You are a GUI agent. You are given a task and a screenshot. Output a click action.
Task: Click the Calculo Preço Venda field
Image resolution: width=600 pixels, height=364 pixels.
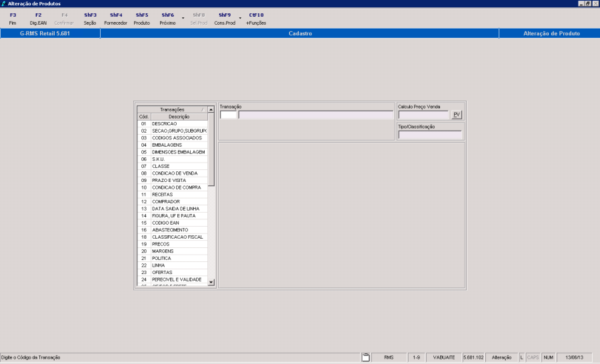[423, 115]
